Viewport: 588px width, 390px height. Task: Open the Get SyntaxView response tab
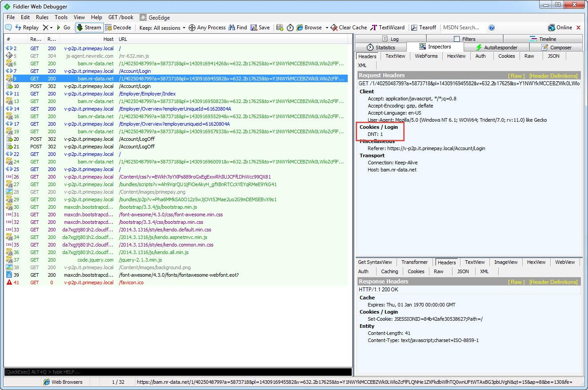coord(375,262)
